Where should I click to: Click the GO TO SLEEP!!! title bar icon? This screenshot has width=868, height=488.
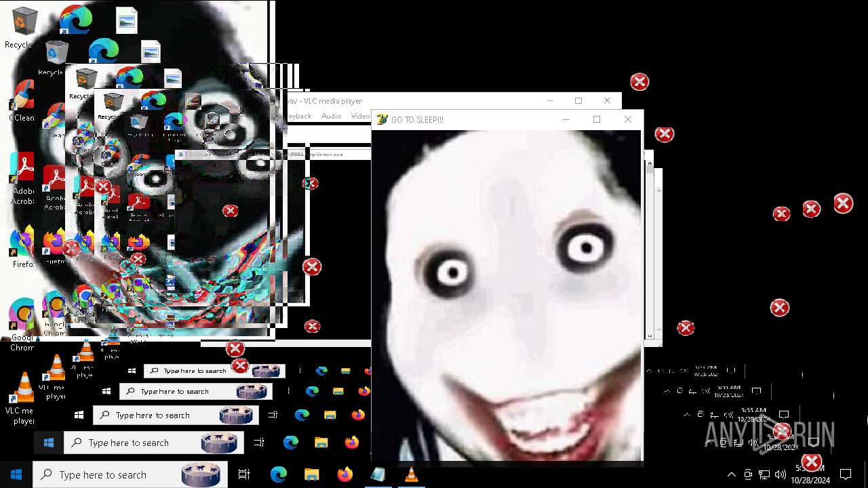click(382, 119)
